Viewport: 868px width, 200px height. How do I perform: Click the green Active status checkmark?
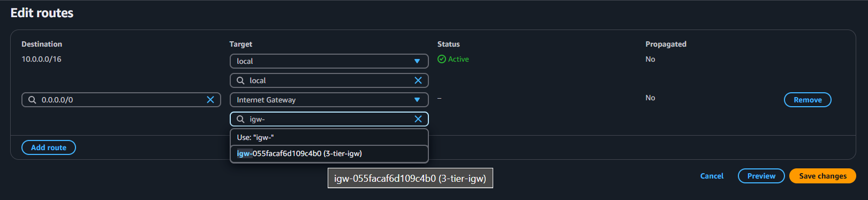(x=442, y=59)
